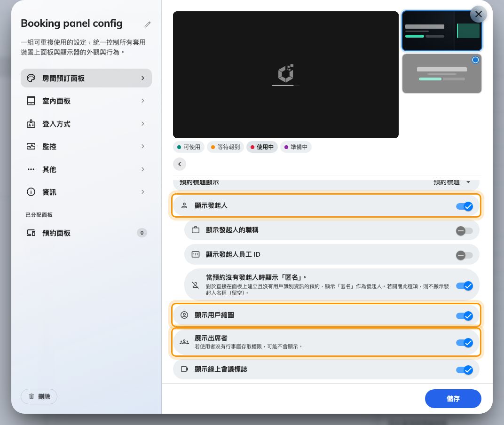Click the briefcase icon in 顯示發起人的職稱 row
504x425 pixels.
coord(196,230)
